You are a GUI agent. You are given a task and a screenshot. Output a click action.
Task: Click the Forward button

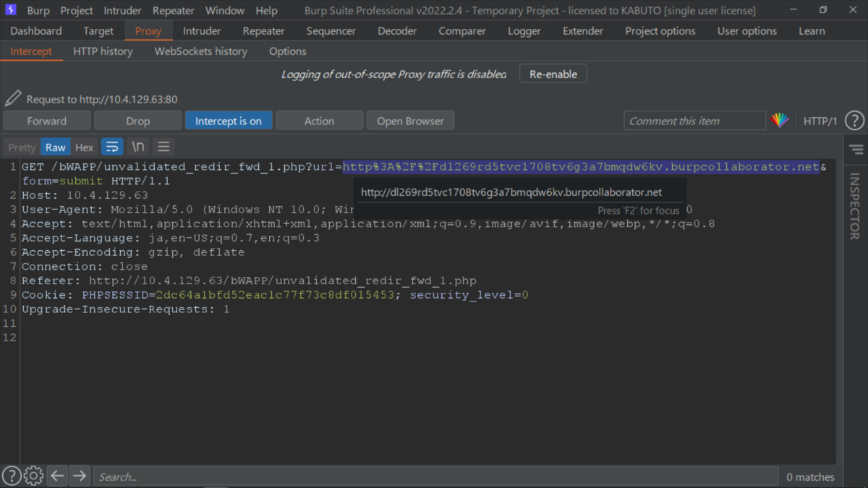[47, 121]
